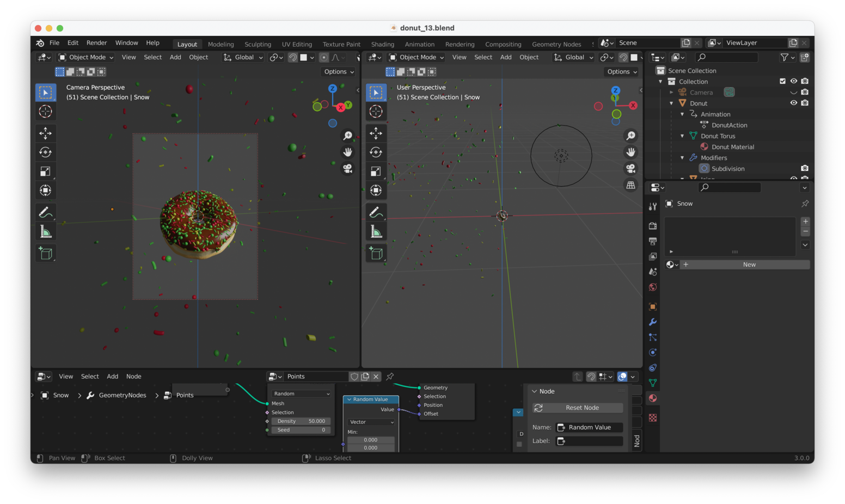Select the Rotate tool in left viewport
The height and width of the screenshot is (504, 845).
(46, 152)
